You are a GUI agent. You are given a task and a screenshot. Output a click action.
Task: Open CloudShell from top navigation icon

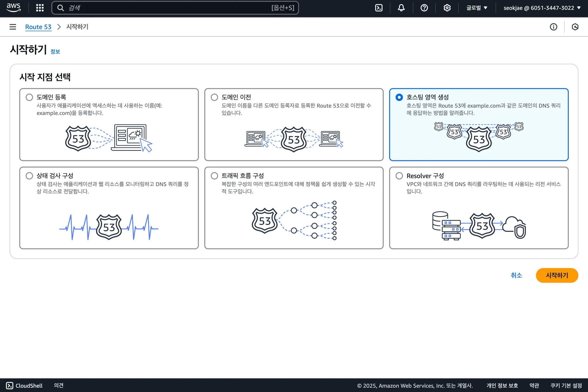(x=379, y=8)
